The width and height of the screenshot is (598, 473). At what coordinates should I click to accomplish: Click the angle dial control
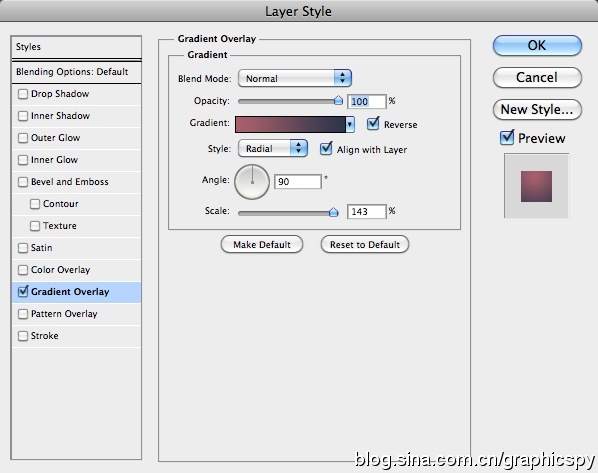pos(252,182)
